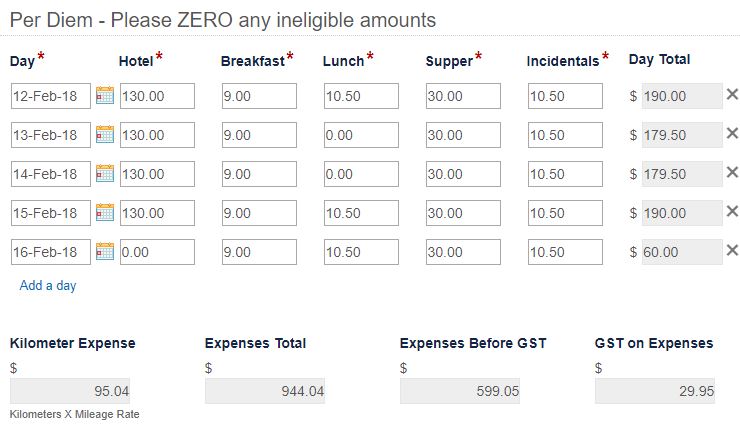Select the Hotel field for 16-Feb-18
Screen dimensions: 740x426
pyautogui.click(x=157, y=252)
